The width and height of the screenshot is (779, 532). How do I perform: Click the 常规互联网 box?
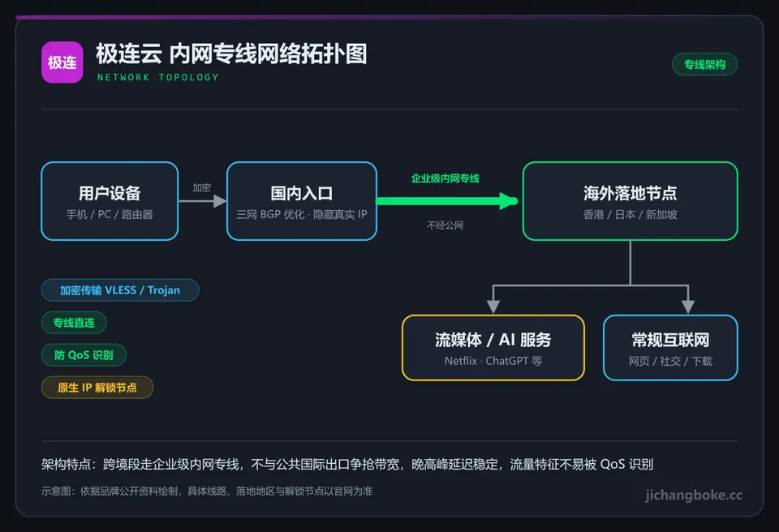(x=670, y=348)
